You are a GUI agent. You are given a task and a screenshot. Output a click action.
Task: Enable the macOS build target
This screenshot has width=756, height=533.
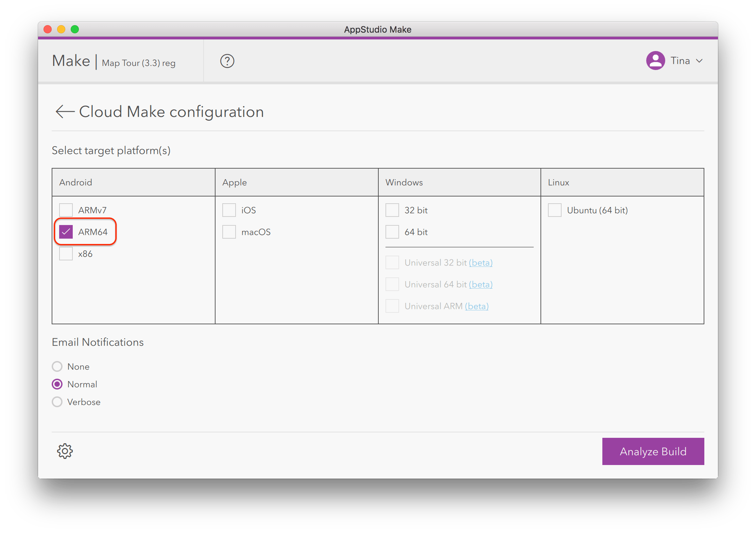pyautogui.click(x=229, y=231)
